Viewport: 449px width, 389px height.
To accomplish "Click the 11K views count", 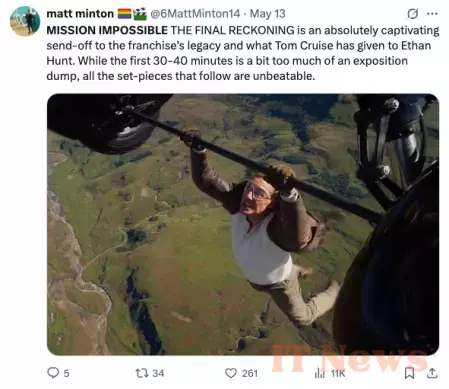I will pyautogui.click(x=338, y=373).
